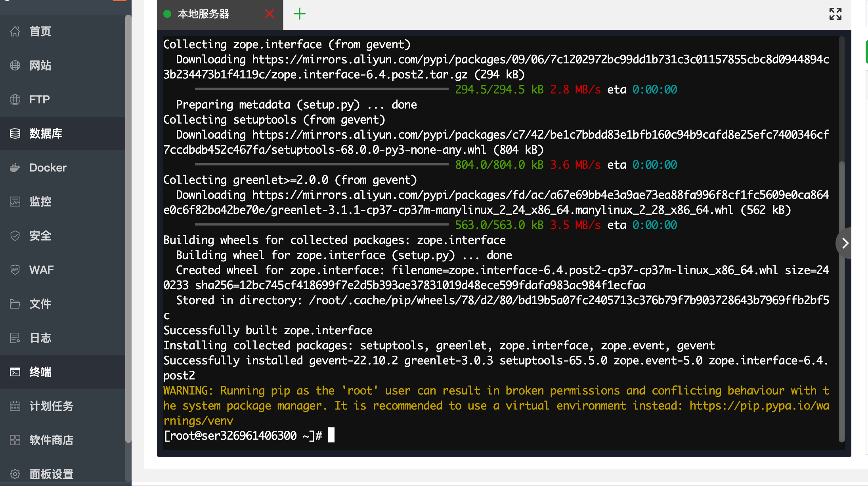This screenshot has width=868, height=486.
Task: Click the log icon beside 日志
Action: point(15,338)
